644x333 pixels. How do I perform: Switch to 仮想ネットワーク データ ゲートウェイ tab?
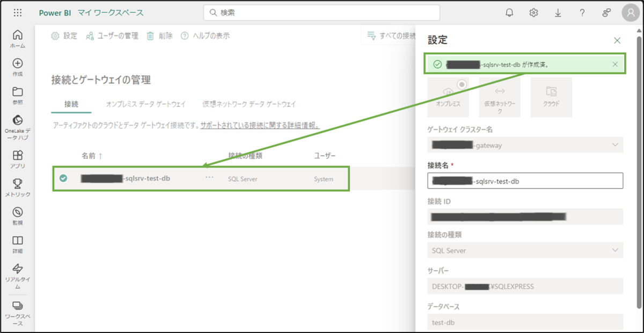(249, 104)
